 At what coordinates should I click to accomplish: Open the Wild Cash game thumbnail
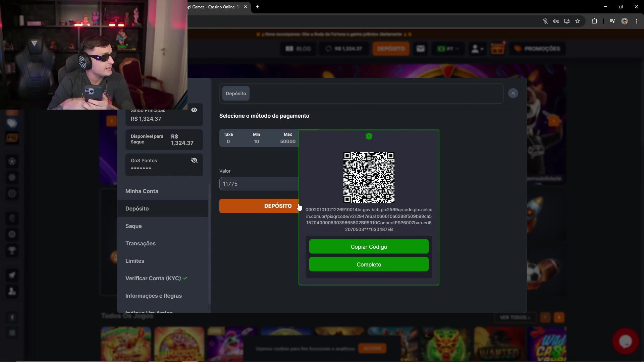(547, 344)
